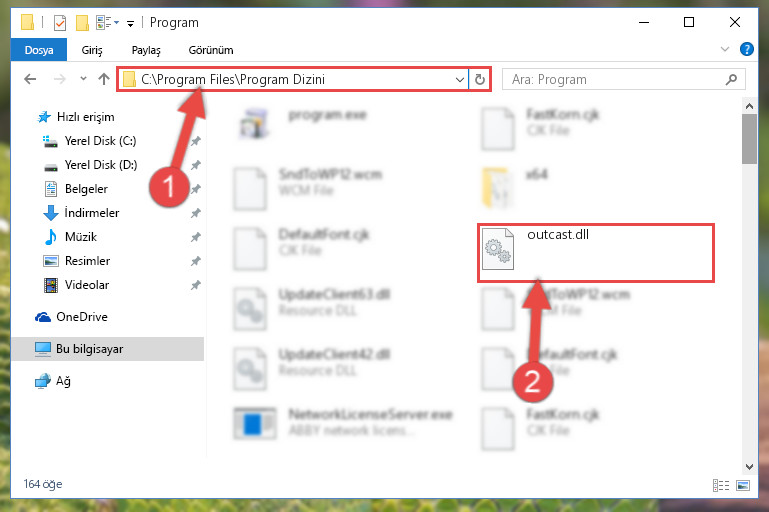Viewport: 769px width, 512px height.
Task: Expand the ribbon with the chevron
Action: 724,49
